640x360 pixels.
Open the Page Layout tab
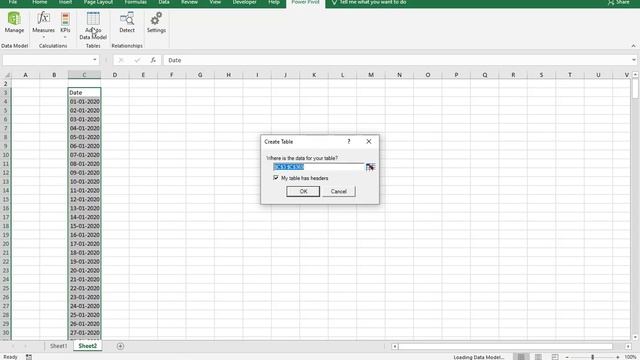pos(98,2)
